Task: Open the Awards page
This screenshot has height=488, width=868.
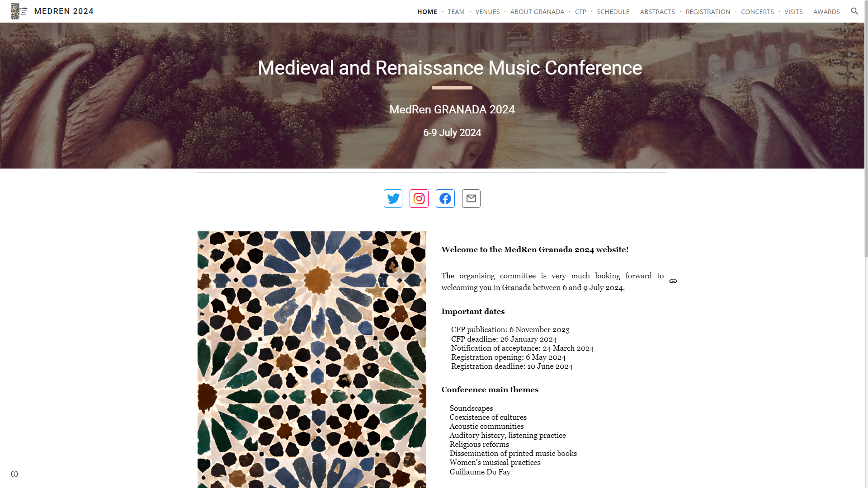Action: tap(826, 12)
